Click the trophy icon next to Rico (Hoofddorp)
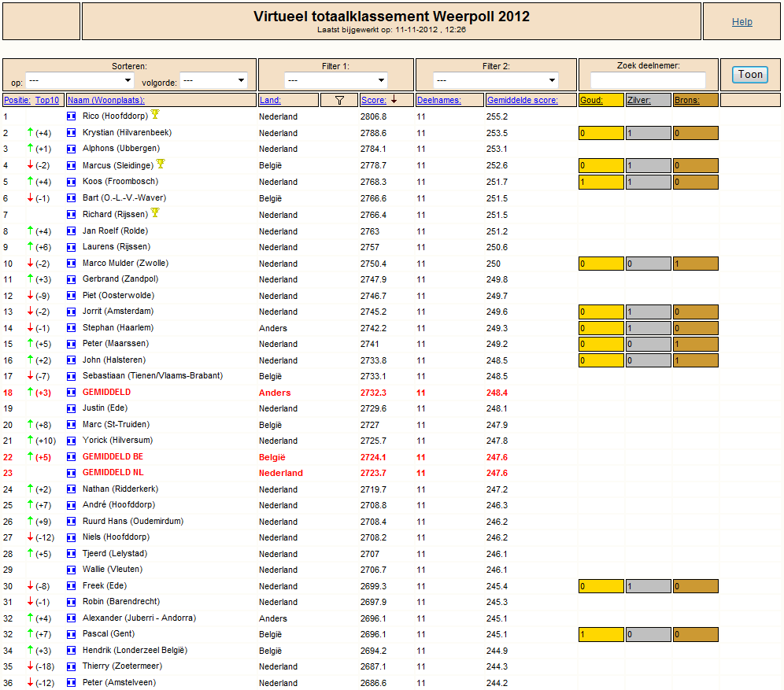Viewport: 784px width, 690px height. [155, 114]
